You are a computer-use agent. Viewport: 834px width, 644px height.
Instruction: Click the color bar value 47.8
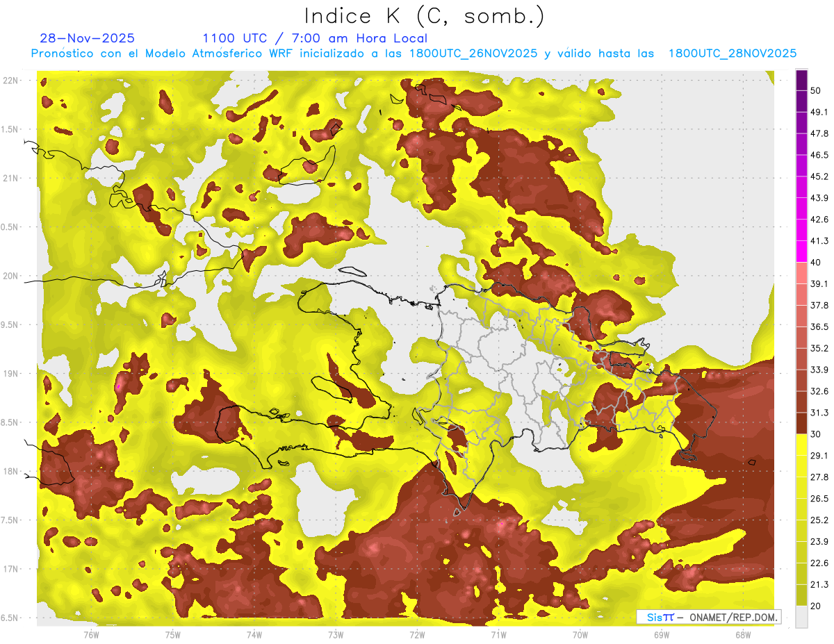coord(819,134)
